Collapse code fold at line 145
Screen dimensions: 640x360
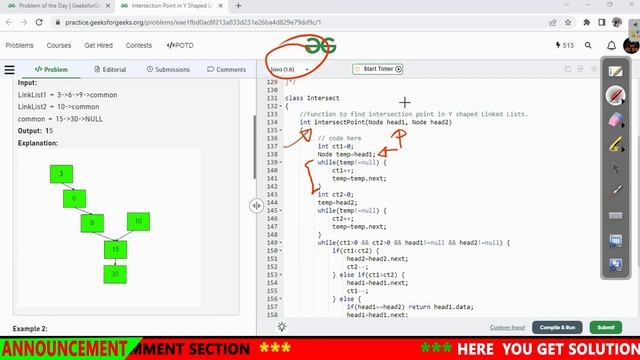281,211
